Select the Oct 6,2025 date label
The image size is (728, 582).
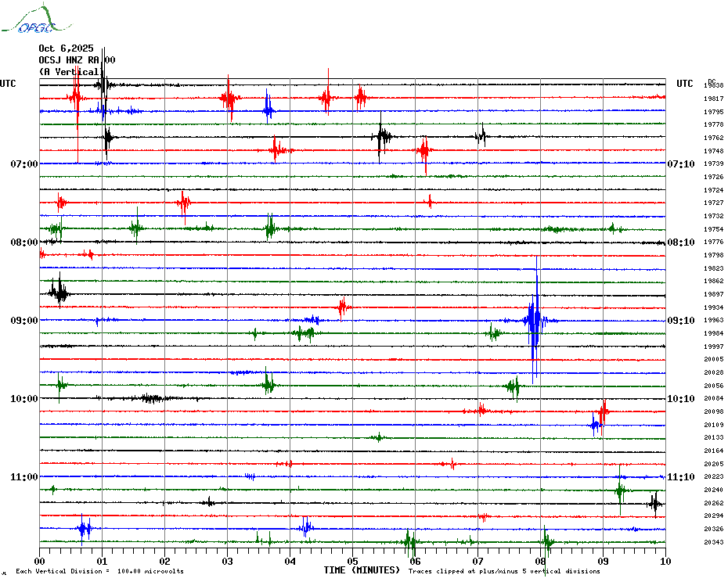click(66, 48)
